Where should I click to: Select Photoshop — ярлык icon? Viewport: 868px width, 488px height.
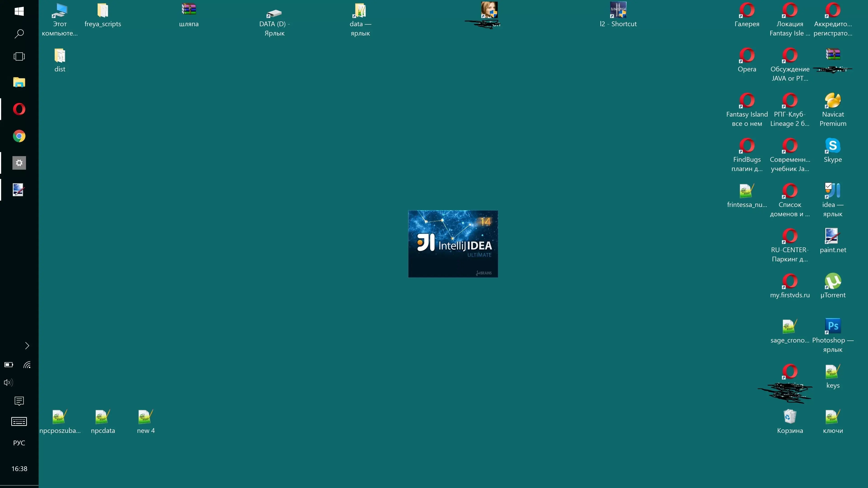tap(833, 335)
